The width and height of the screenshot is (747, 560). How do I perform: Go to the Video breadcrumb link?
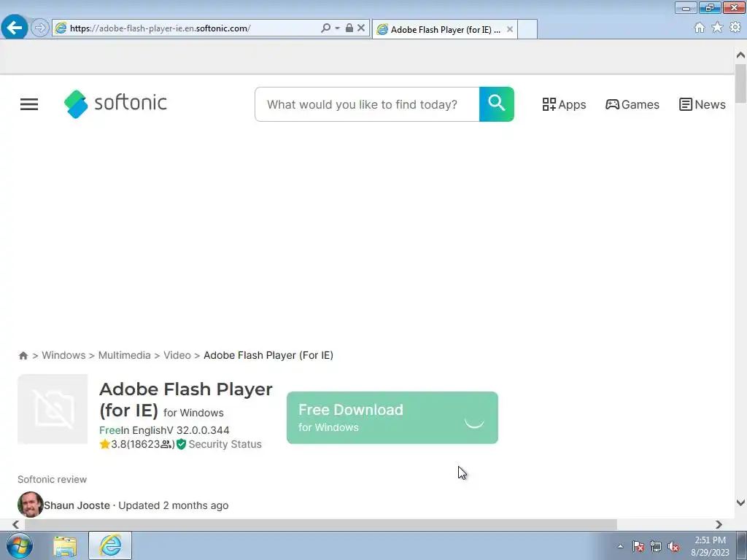[177, 355]
